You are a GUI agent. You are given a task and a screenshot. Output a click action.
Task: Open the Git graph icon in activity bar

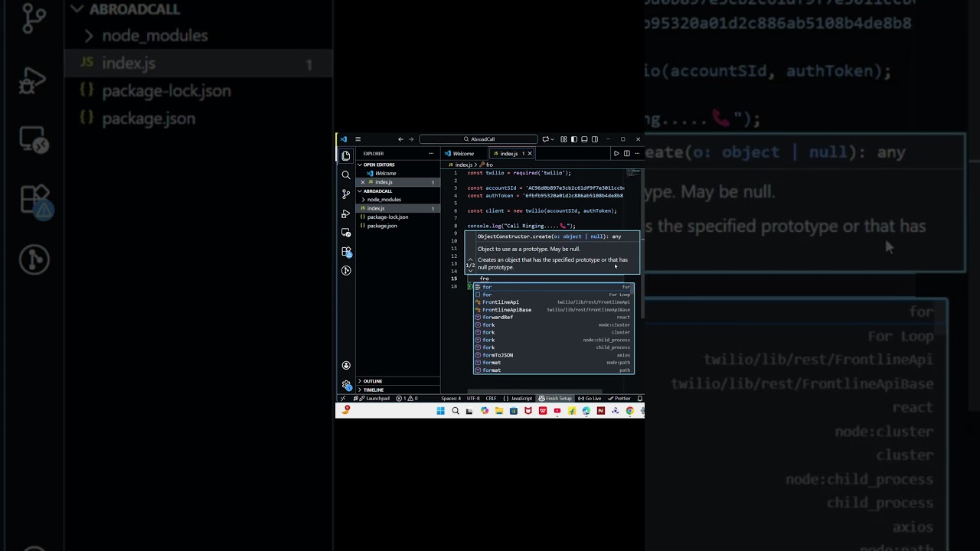coord(346,270)
